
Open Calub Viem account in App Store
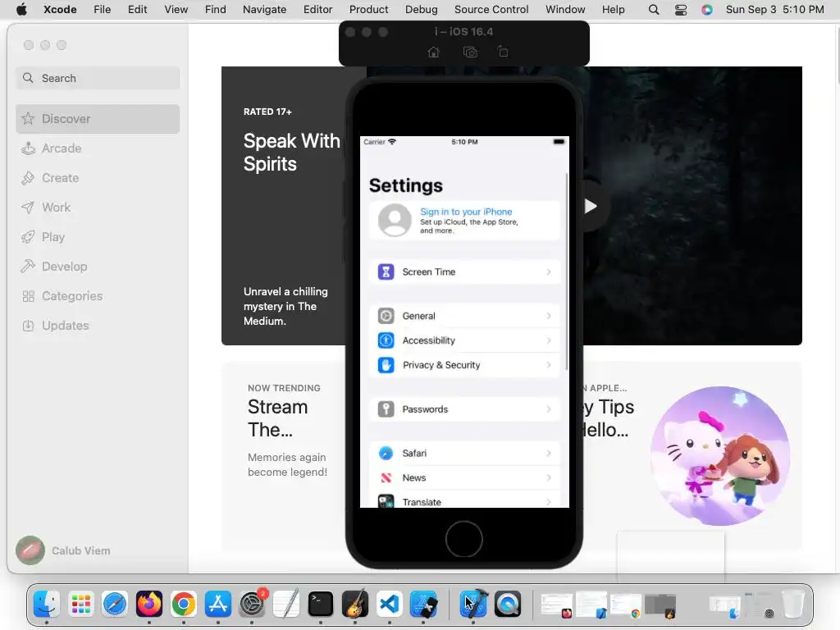[x=63, y=550]
